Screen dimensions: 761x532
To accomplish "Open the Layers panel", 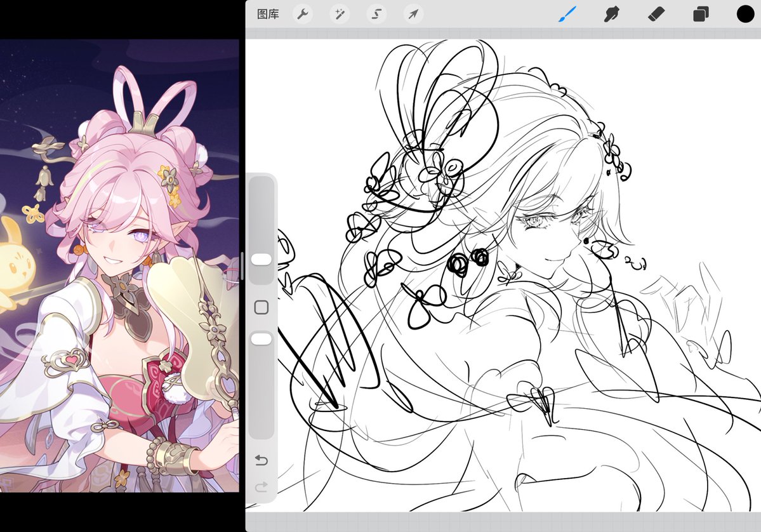I will click(700, 14).
